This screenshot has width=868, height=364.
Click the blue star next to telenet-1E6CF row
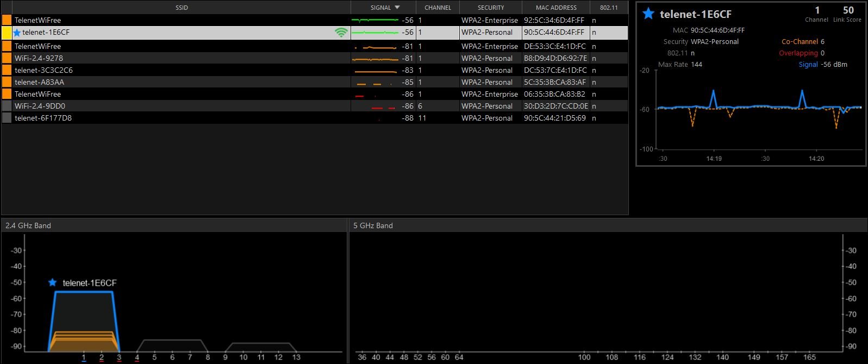17,33
